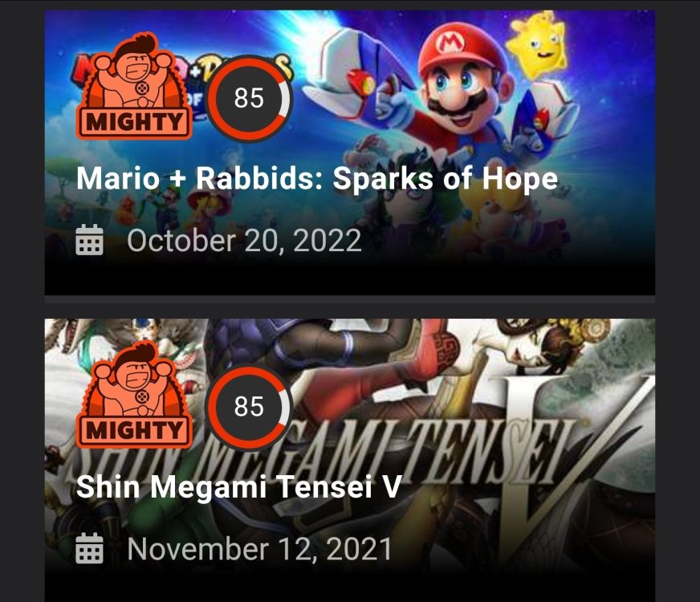Click the Mighty badge on Shin Megami Tensei card
This screenshot has height=602, width=700.
click(x=134, y=394)
